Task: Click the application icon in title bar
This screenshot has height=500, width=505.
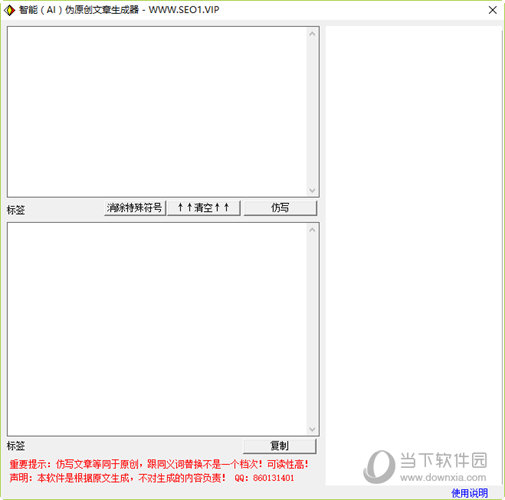Action: point(9,10)
